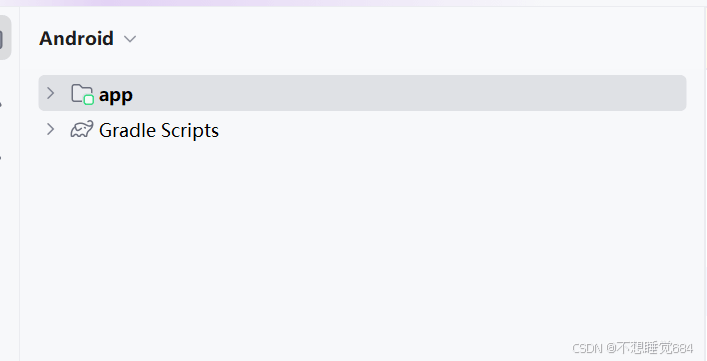Click the purple top window bar
Viewport: 707px width, 361px height.
coord(354,3)
